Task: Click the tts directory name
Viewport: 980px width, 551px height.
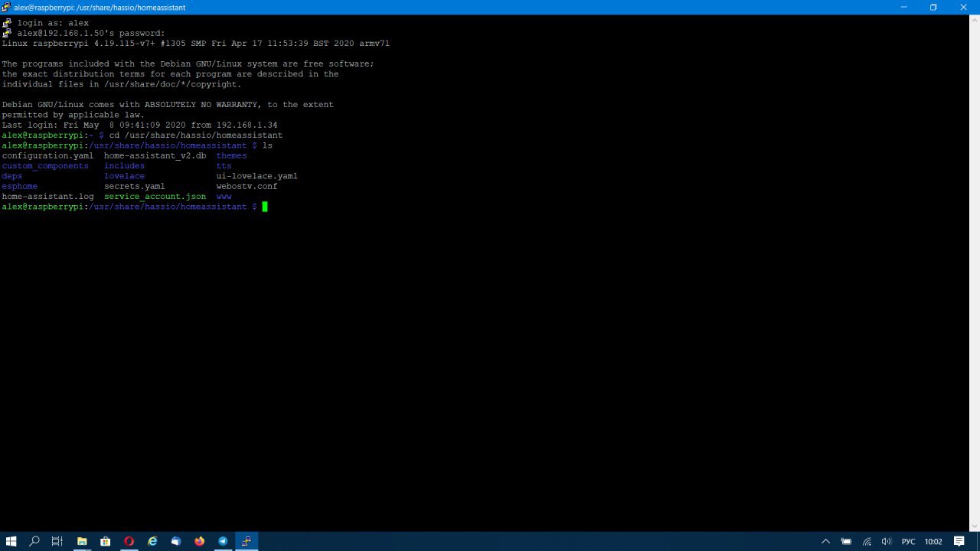Action: [224, 166]
